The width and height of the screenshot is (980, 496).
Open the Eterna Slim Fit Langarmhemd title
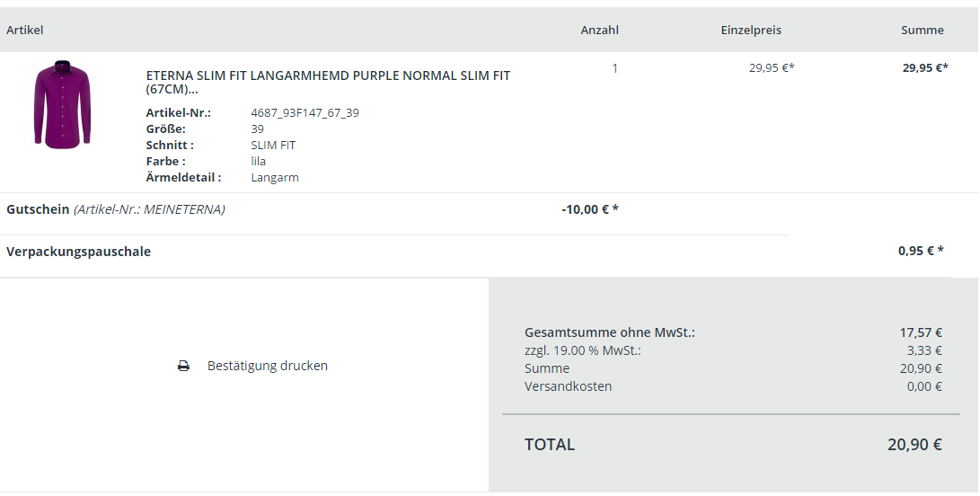pos(328,82)
